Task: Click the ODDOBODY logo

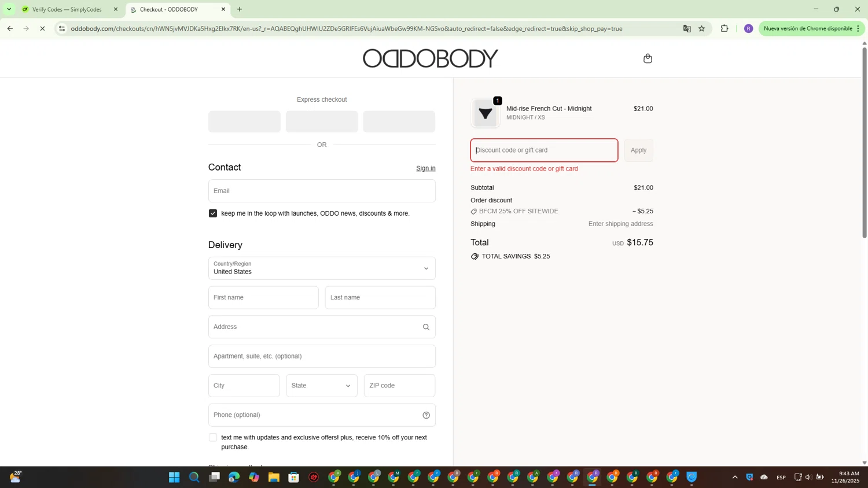Action: point(430,58)
